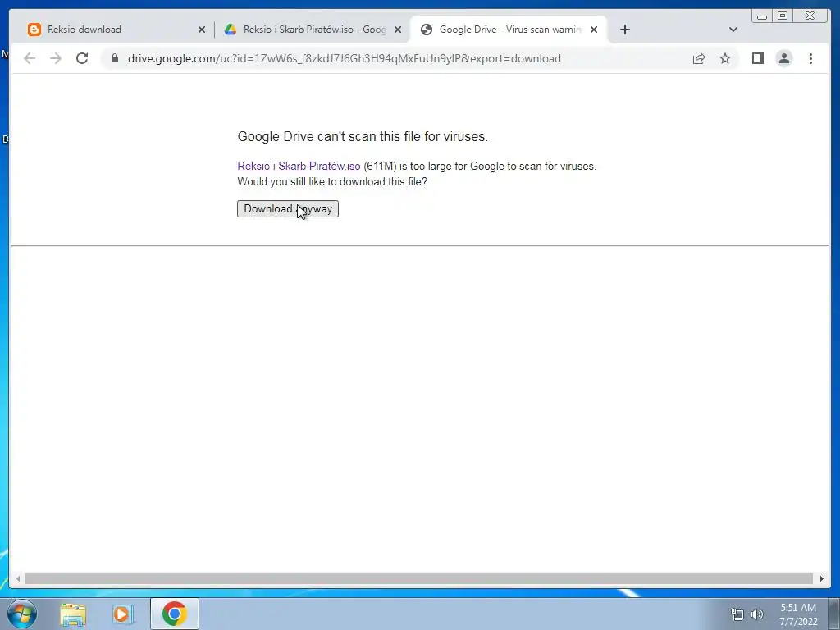The image size is (840, 630).
Task: Switch to the Reksio i Skarb Piratów.iso Google Drive tab
Action: click(x=314, y=30)
